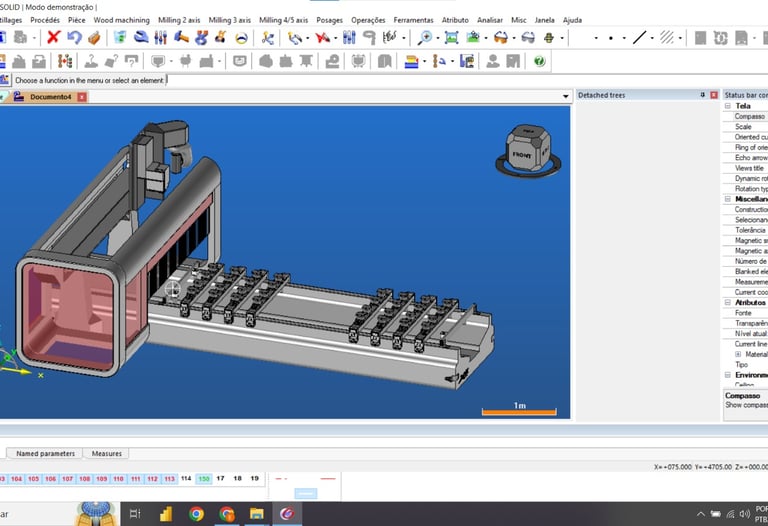
Task: Close the Documento4 document tab
Action: (82, 97)
